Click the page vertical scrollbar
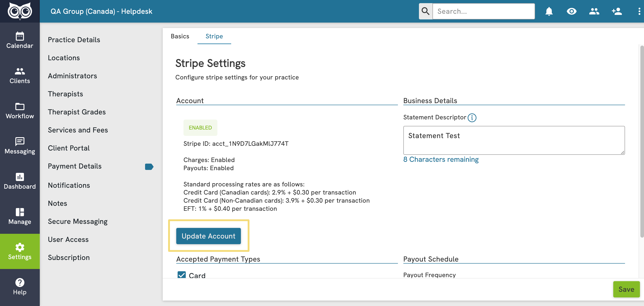644x306 pixels. tap(642, 141)
